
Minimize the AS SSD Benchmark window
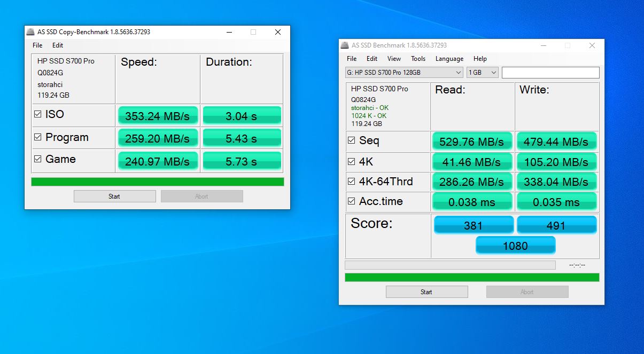coord(542,45)
